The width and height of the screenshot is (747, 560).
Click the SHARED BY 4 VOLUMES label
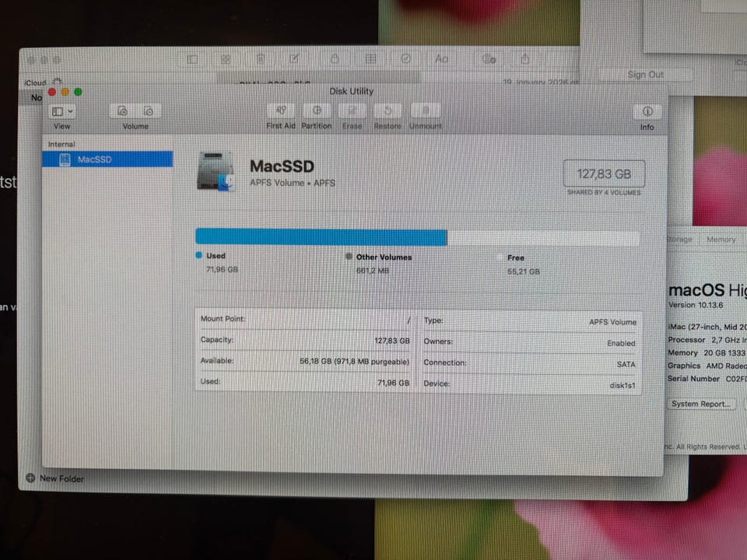604,192
